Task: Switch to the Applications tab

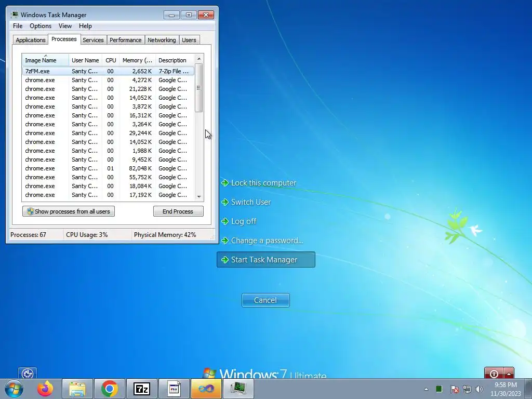Action: pos(31,40)
